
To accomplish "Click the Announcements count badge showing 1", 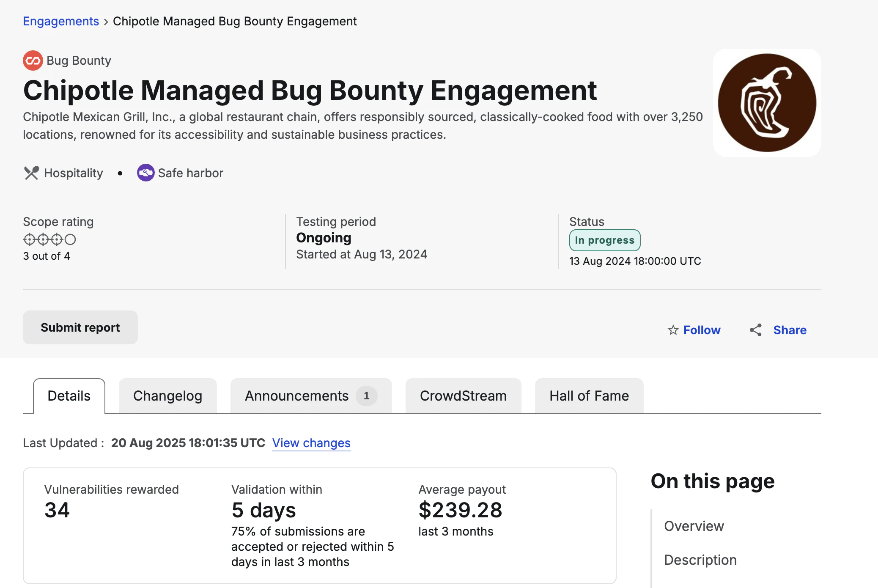I will pos(366,396).
